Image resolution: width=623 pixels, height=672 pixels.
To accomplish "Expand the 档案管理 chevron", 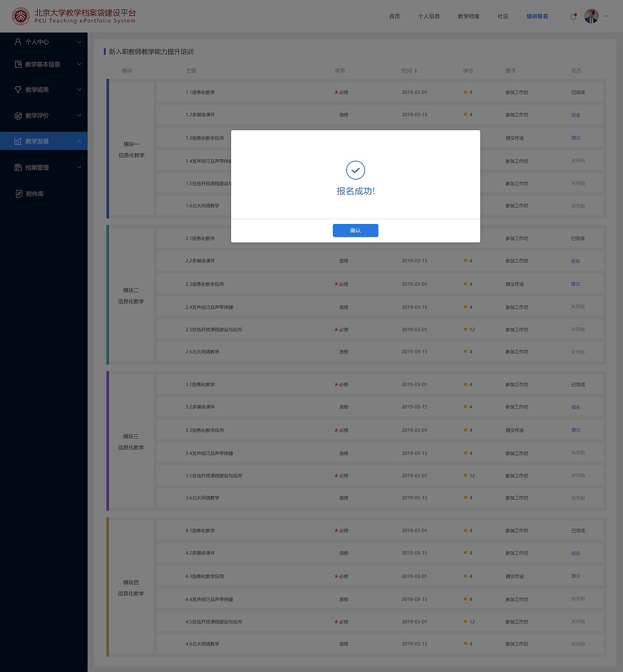I will [x=79, y=167].
